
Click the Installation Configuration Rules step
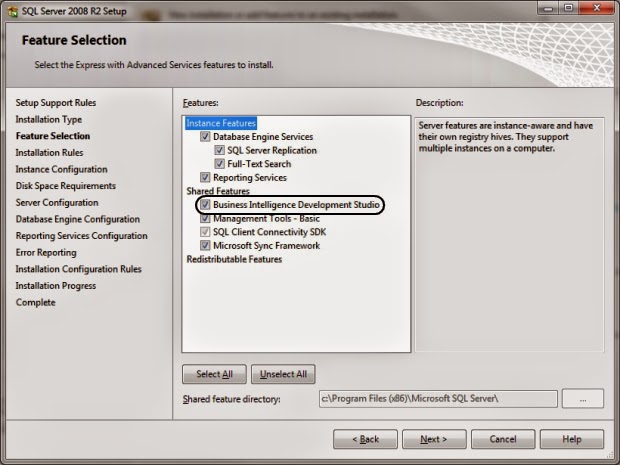tap(78, 269)
